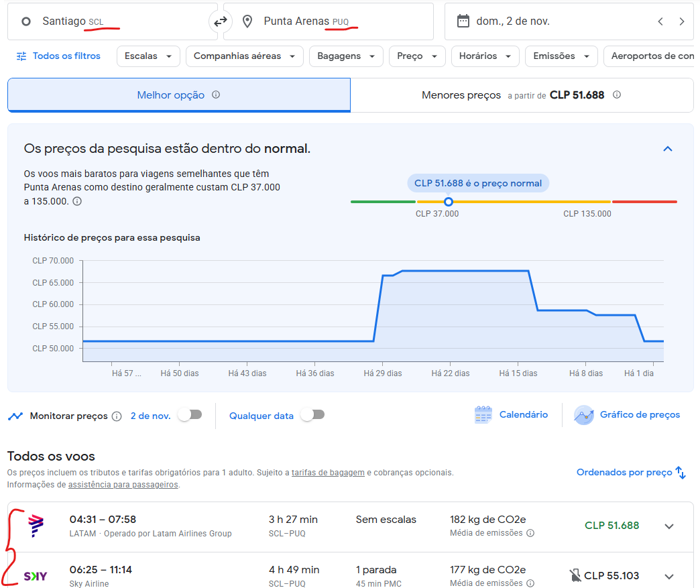Expand the LATAM 04:31 flight details
Viewport: 700px width, 588px height.
668,526
